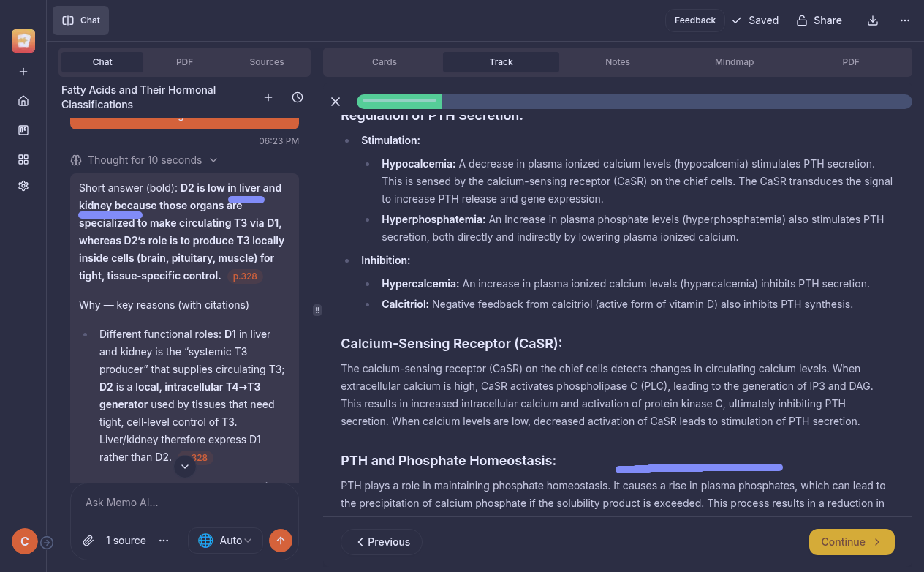This screenshot has width=924, height=572.
Task: Click the paperclip attach icon
Action: [x=88, y=541]
